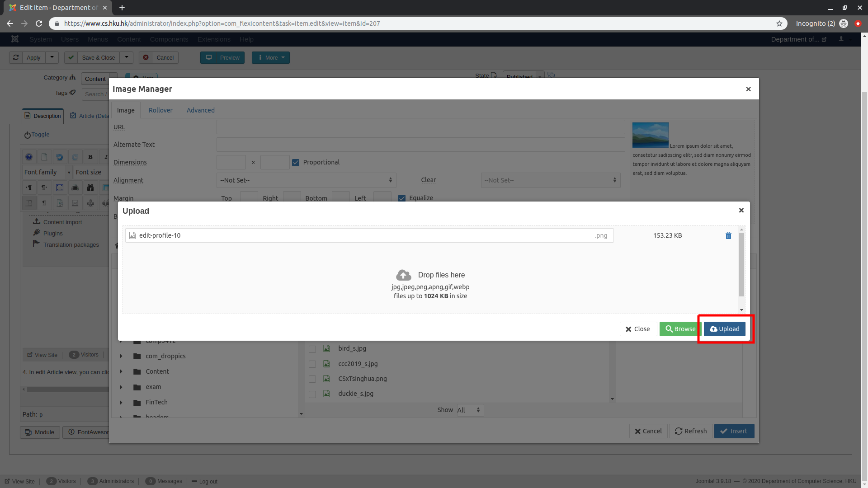Click the Insert button in Image Manager
Screen dimensions: 868x488
tap(734, 431)
